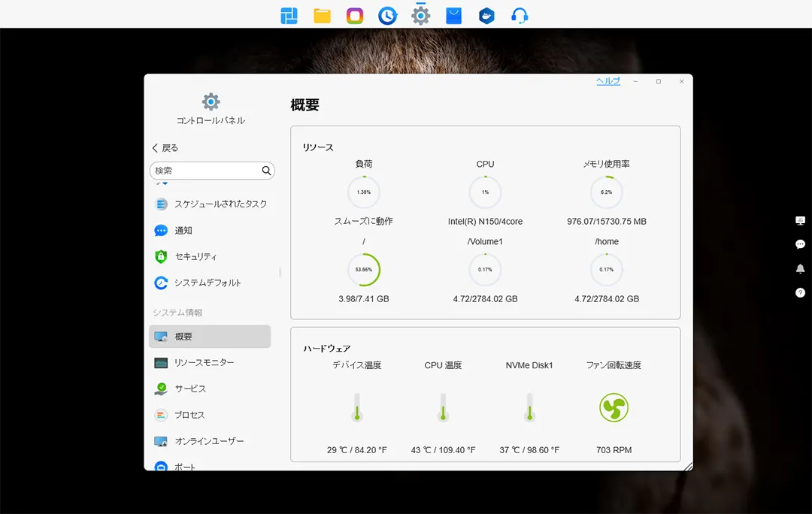This screenshot has width=812, height=514.
Task: Open the desktop layout icon in dock
Action: tap(289, 16)
